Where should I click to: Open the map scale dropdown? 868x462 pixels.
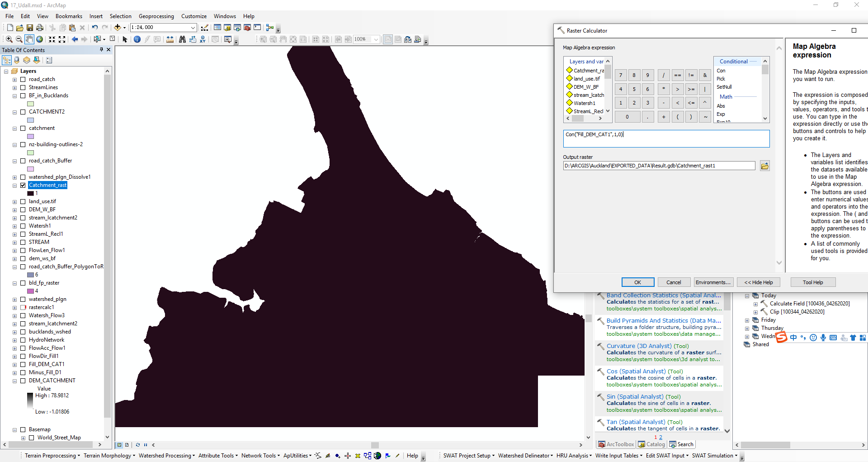[193, 28]
